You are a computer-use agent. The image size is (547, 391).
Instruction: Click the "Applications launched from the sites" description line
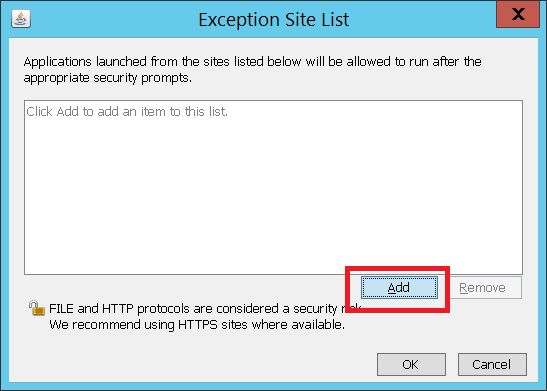coord(253,62)
